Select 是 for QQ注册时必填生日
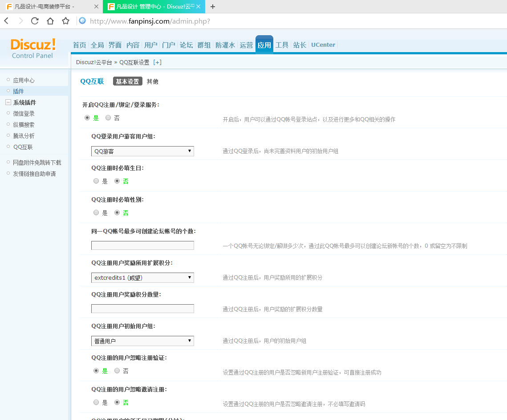This screenshot has width=507, height=420. (x=96, y=181)
